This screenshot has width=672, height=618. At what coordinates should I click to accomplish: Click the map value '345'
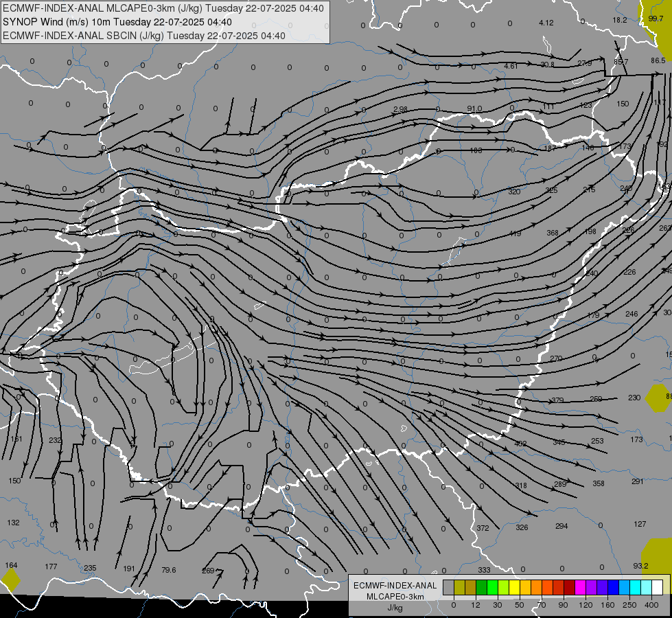click(x=559, y=442)
